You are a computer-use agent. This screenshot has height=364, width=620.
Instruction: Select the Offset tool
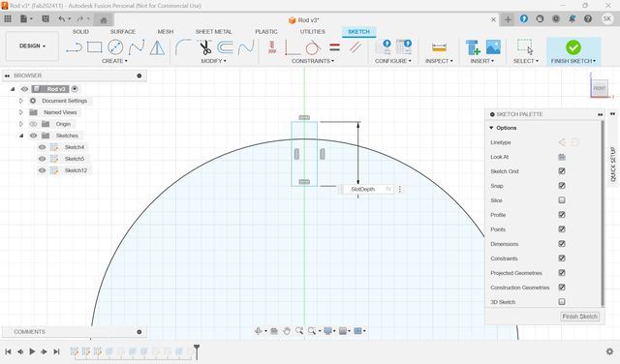(x=225, y=47)
